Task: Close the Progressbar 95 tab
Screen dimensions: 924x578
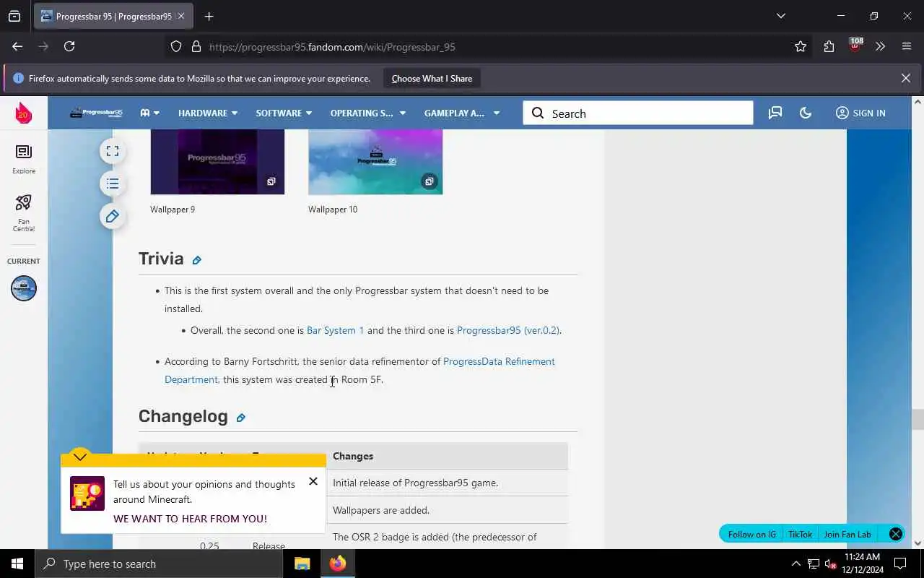Action: 180,16
